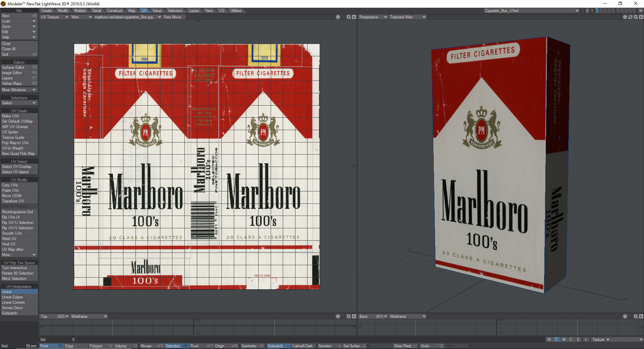Click the rotate icon of the Perspective viewport

pyautogui.click(x=630, y=17)
